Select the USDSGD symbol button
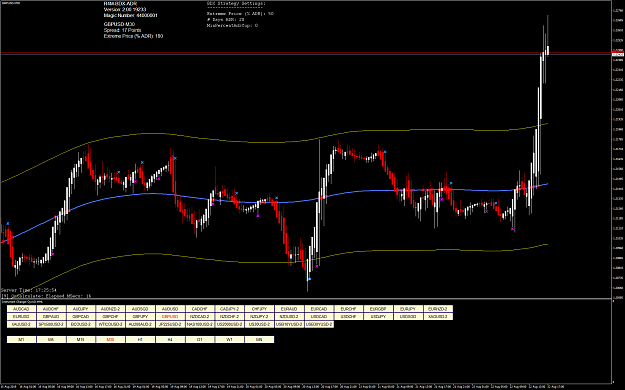625x390 pixels. click(x=408, y=317)
